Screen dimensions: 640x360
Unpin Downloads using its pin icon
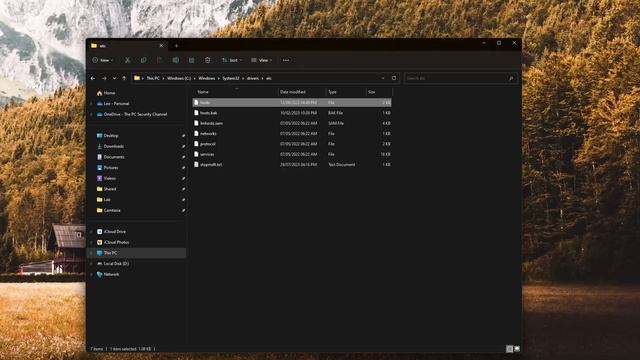pyautogui.click(x=183, y=146)
